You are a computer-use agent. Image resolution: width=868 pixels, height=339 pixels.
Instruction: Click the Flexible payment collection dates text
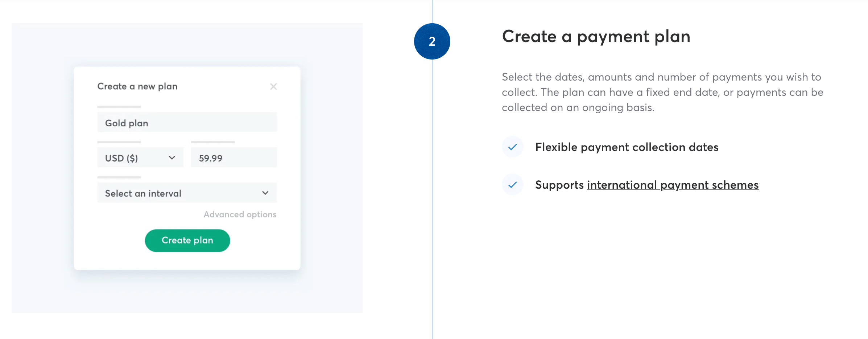coord(627,147)
